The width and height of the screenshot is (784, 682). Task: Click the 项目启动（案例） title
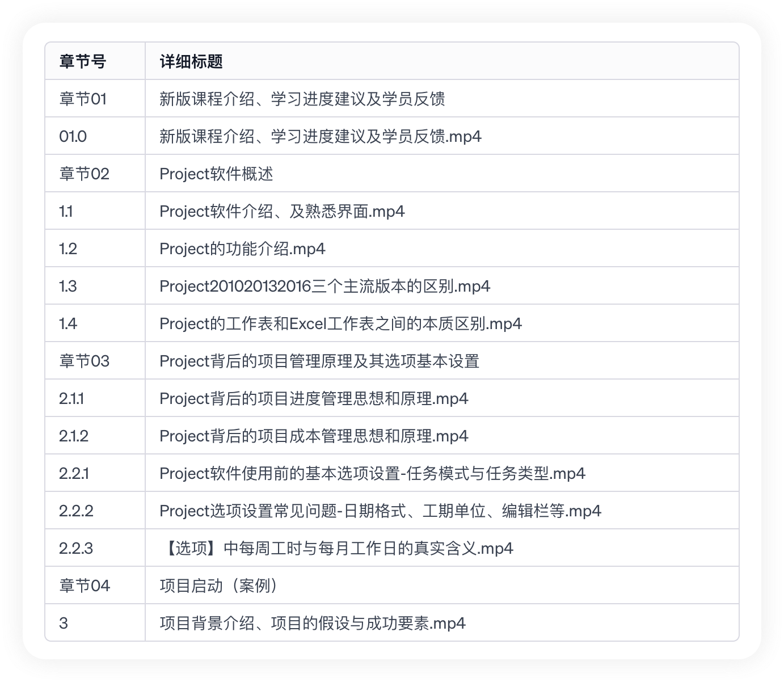(x=218, y=586)
